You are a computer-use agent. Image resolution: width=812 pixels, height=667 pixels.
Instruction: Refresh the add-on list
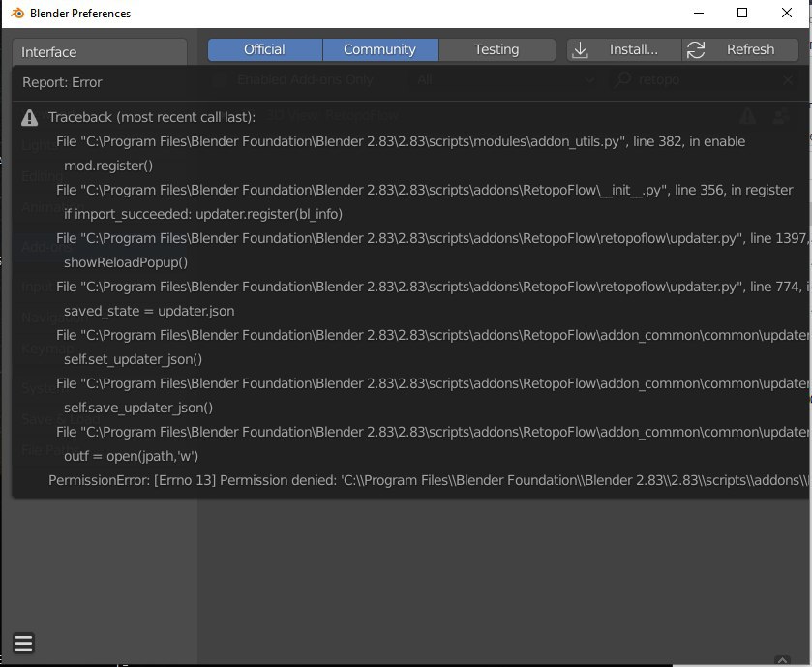740,49
